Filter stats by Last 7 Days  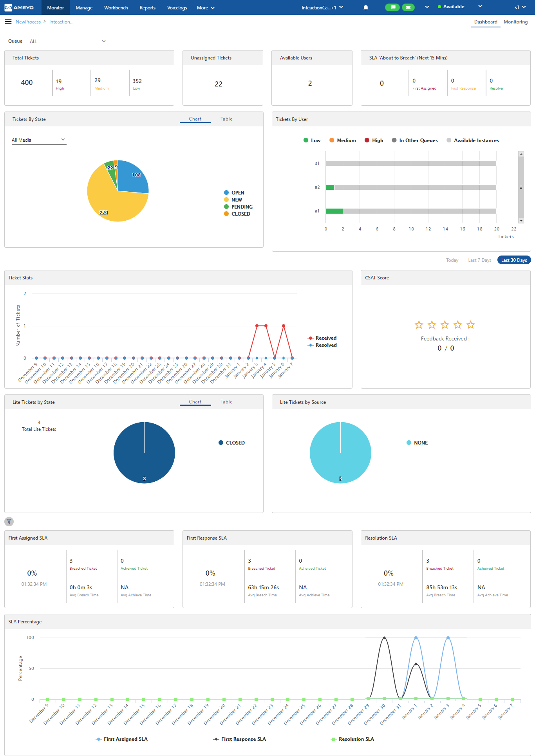pyautogui.click(x=480, y=260)
